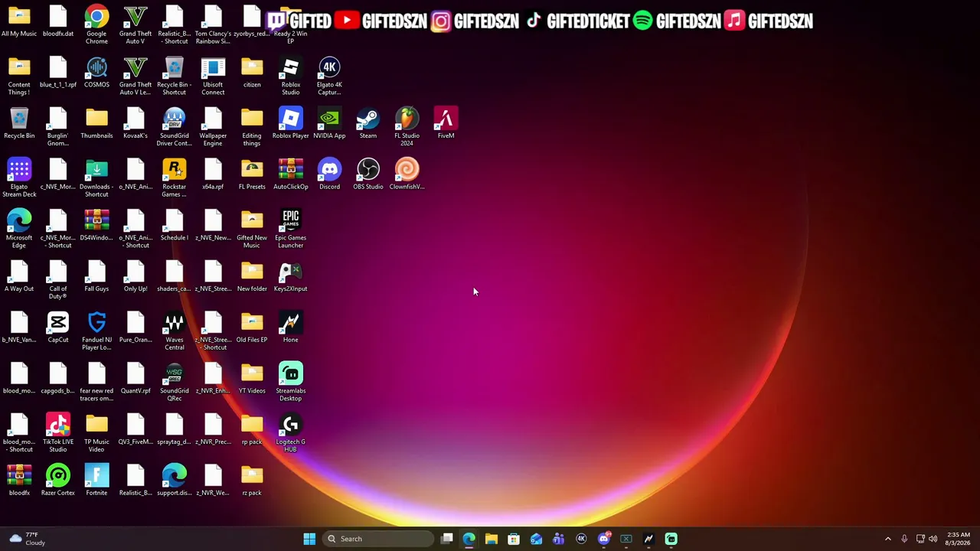This screenshot has height=551, width=980.
Task: Open the Streamlabs Desktop shortcut icon
Action: tap(291, 382)
